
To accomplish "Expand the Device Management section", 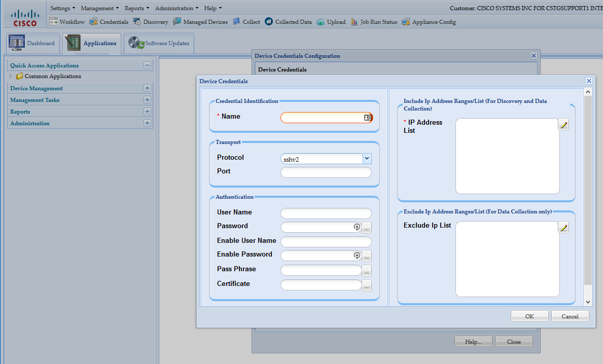I will pos(147,88).
